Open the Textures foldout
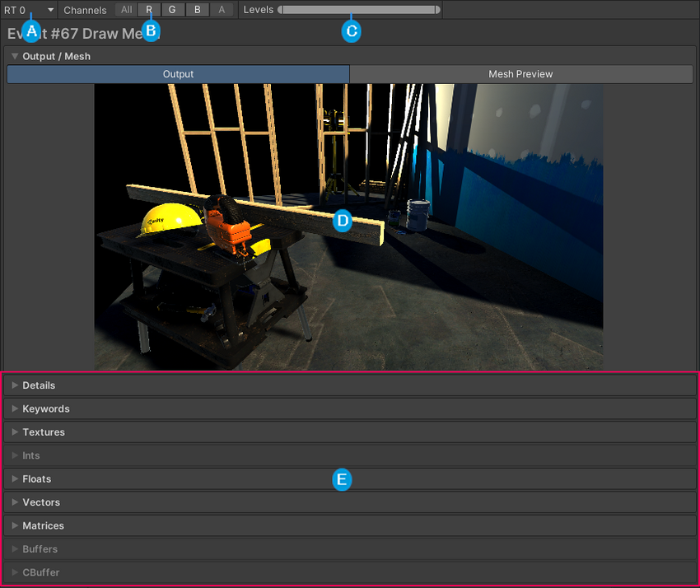Image resolution: width=700 pixels, height=588 pixels. [43, 432]
